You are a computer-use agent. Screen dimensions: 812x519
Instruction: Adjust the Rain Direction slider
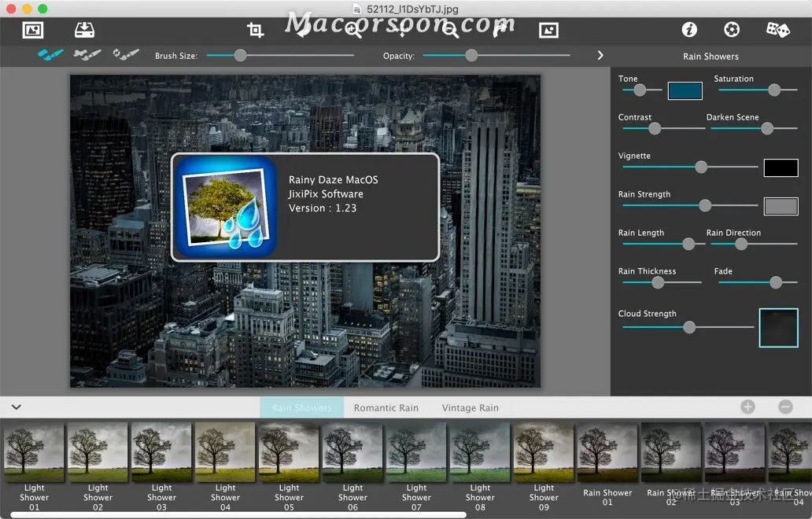754,244
